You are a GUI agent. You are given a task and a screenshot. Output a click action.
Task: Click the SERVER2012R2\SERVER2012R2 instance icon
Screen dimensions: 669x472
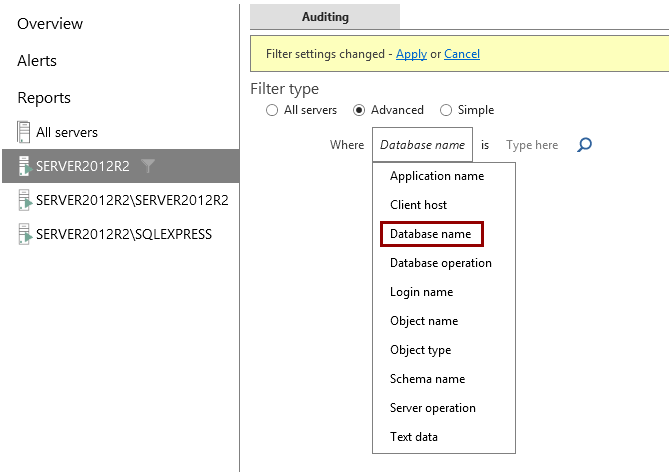click(25, 200)
